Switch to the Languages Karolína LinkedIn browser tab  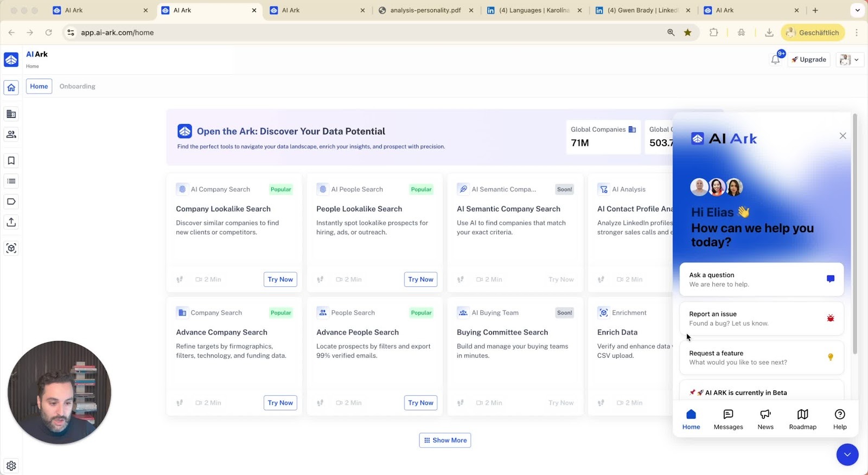click(x=534, y=10)
